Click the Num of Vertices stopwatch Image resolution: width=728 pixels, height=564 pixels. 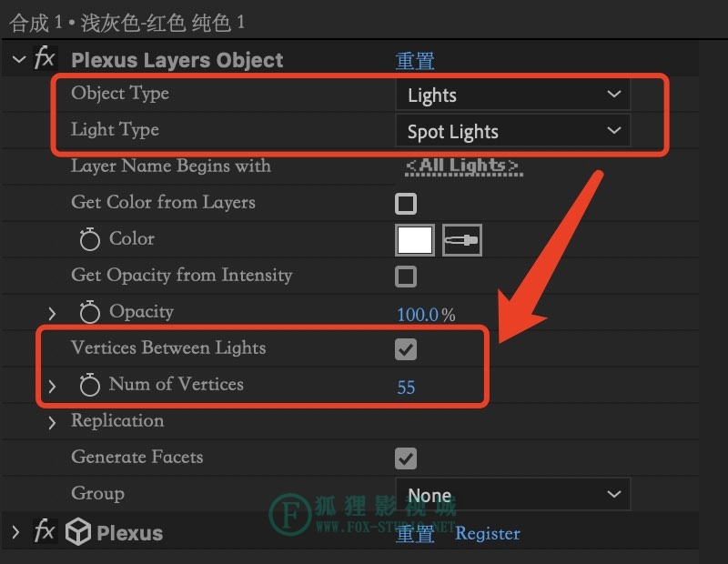click(x=89, y=385)
